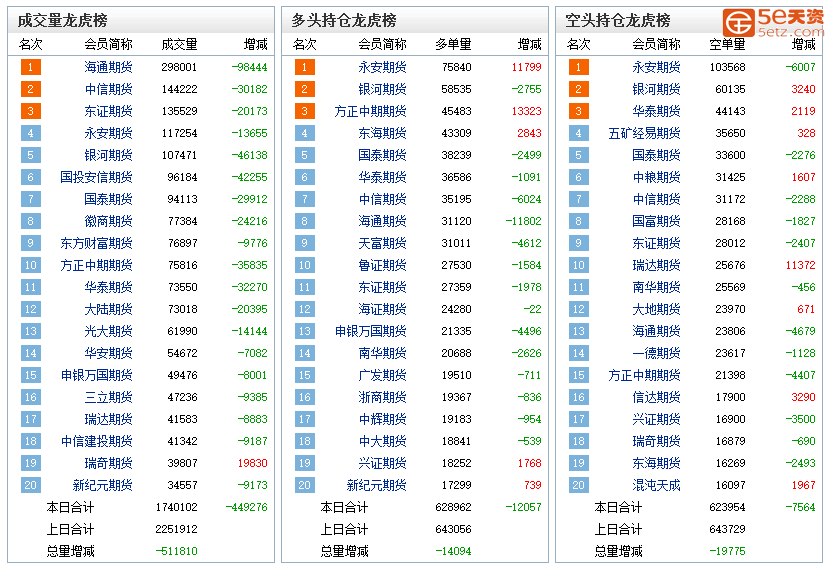Open 中粮期货 in the short positions ranking
This screenshot has width=830, height=567.
point(656,177)
